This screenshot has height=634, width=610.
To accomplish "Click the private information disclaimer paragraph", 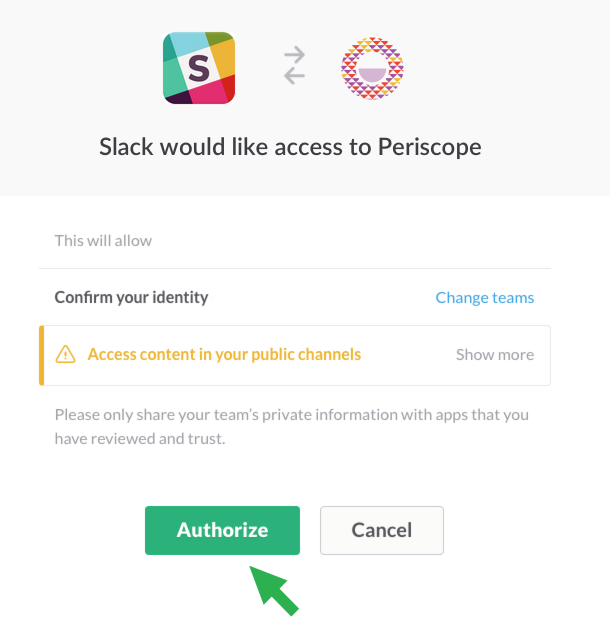I will click(292, 427).
